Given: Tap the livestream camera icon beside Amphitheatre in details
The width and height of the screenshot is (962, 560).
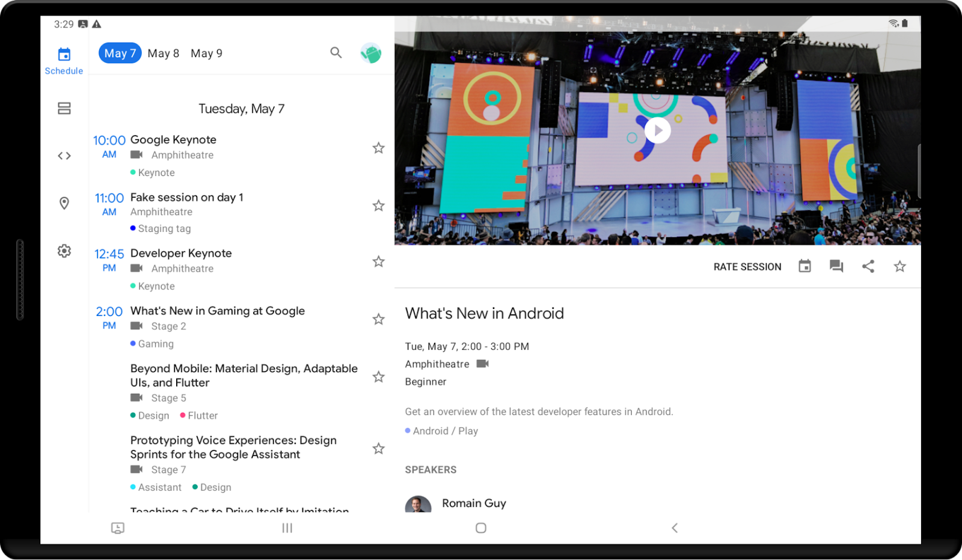Looking at the screenshot, I should [483, 364].
